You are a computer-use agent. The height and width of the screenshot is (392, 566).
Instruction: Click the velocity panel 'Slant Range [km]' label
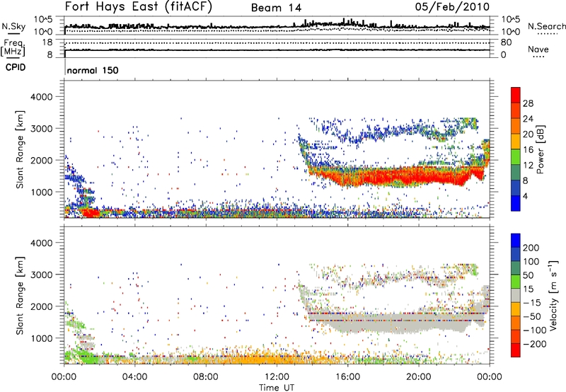pos(20,295)
